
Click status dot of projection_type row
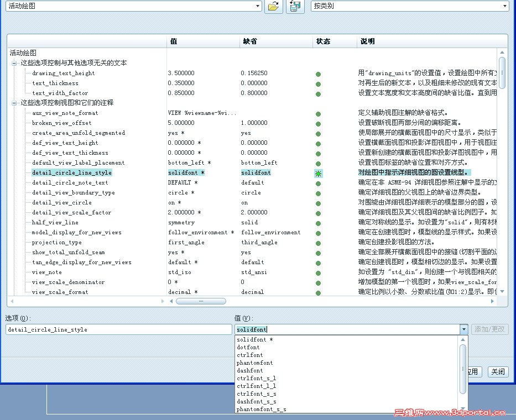318,243
